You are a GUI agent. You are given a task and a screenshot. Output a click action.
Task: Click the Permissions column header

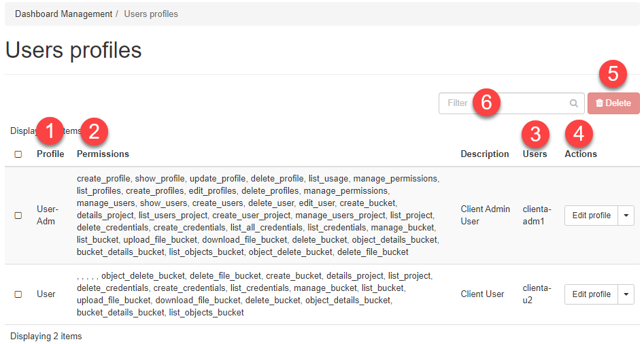click(x=103, y=154)
